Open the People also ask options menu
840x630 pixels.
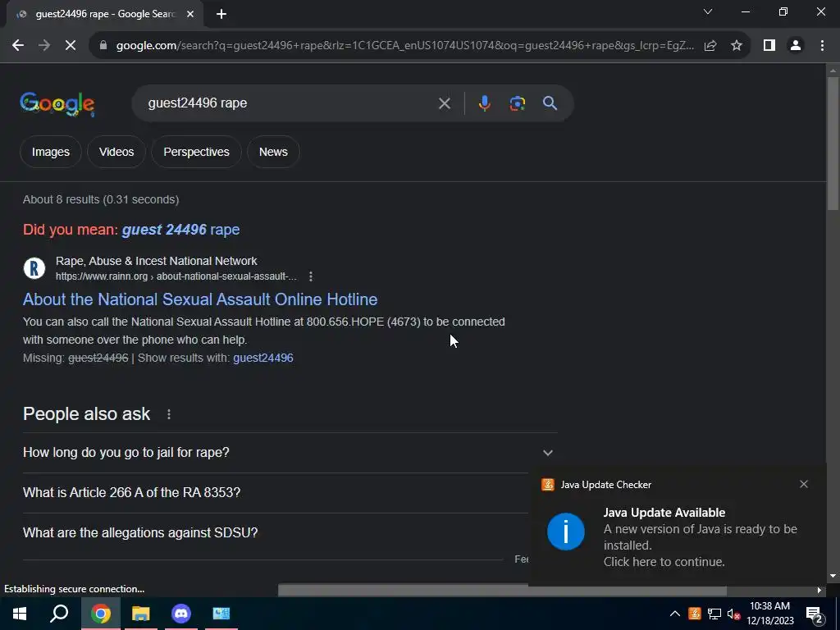(169, 414)
